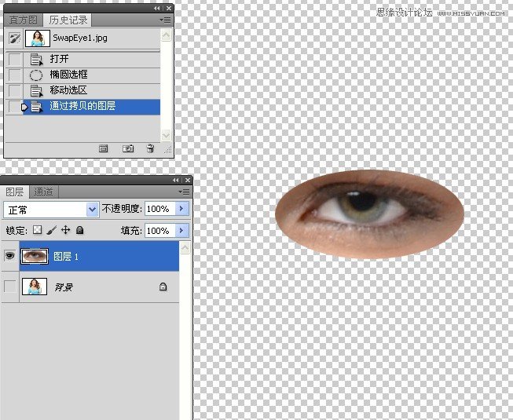Select the 背景 layer name
Viewport: 513px width, 420px height.
(64, 287)
